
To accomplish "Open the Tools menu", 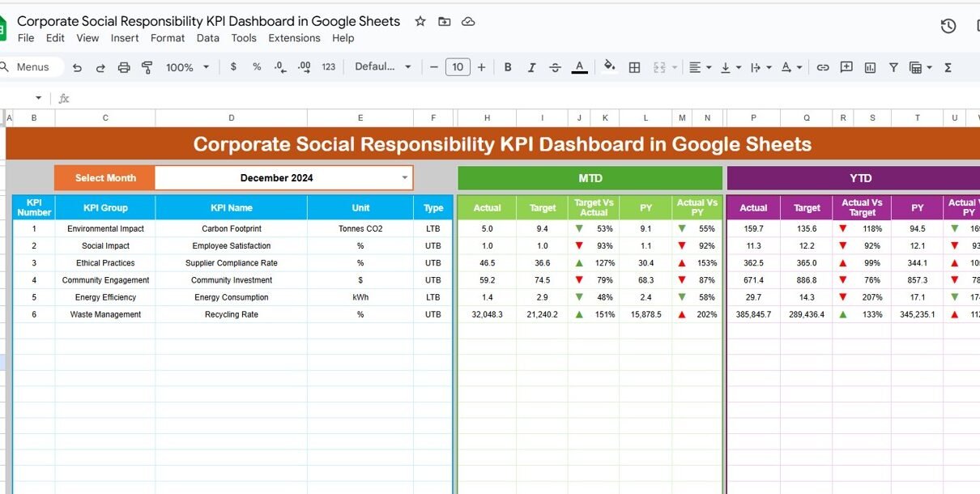I will (244, 38).
